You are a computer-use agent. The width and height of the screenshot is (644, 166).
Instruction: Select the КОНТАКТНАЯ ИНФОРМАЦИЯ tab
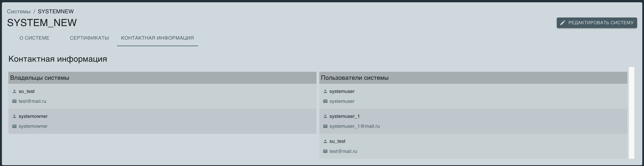(x=157, y=38)
